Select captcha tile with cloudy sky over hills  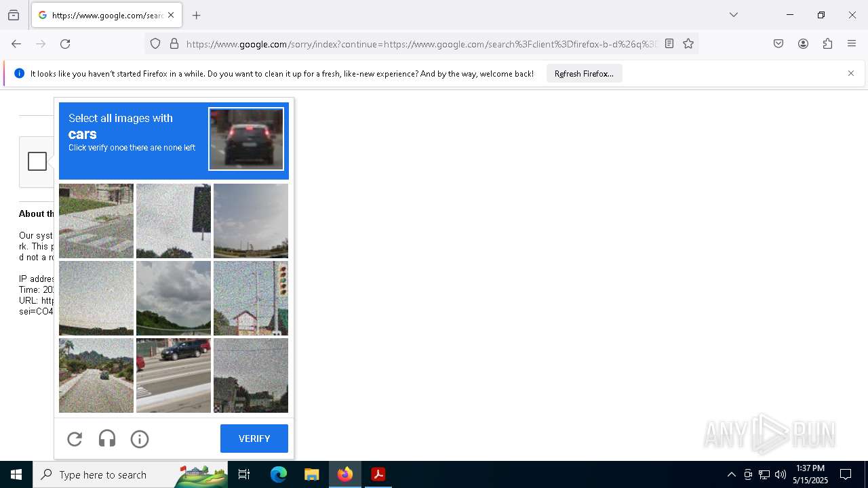tap(174, 298)
